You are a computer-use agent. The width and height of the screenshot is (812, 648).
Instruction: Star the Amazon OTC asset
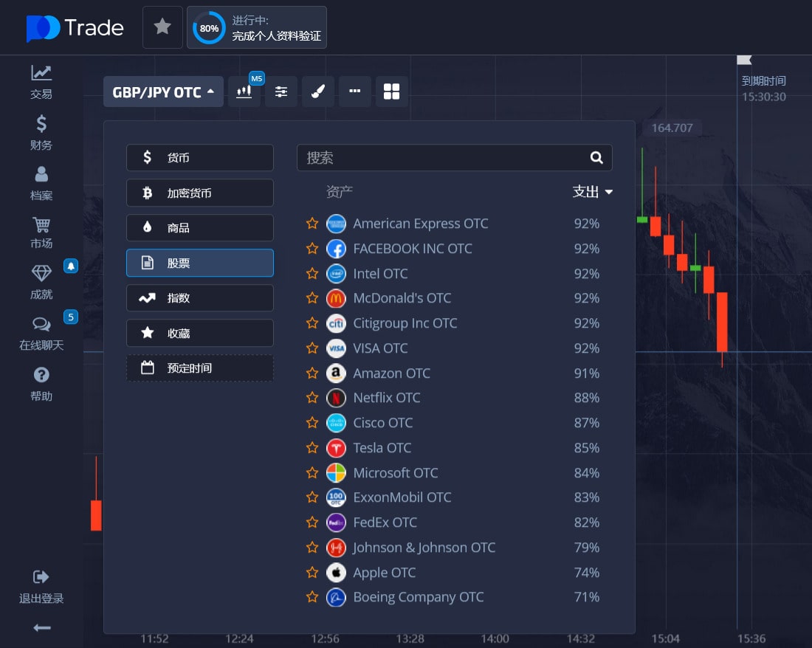pyautogui.click(x=312, y=373)
